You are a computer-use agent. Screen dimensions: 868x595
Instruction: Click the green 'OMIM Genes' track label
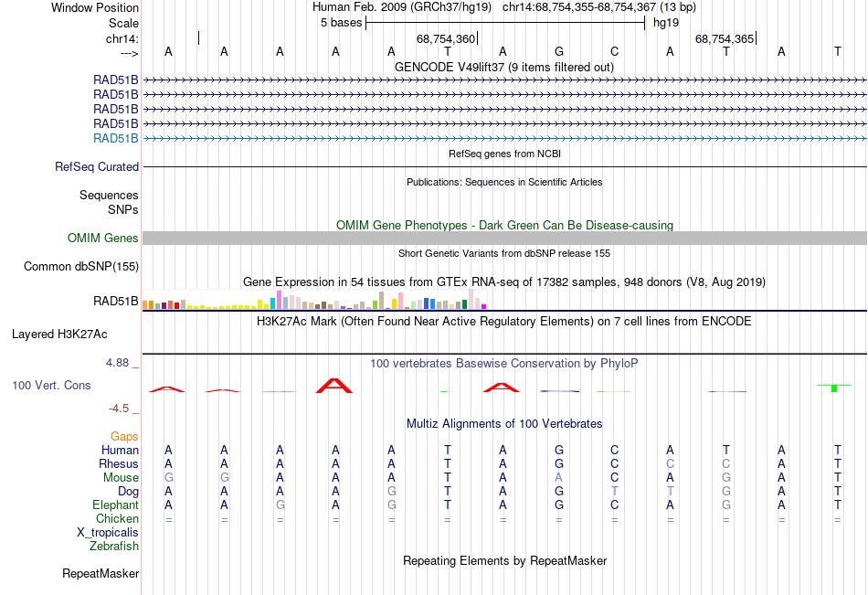tap(103, 239)
